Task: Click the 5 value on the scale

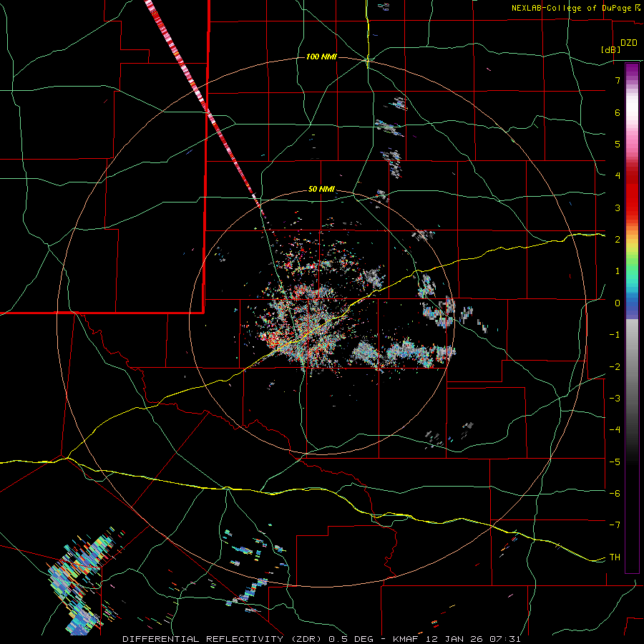Action: point(618,144)
